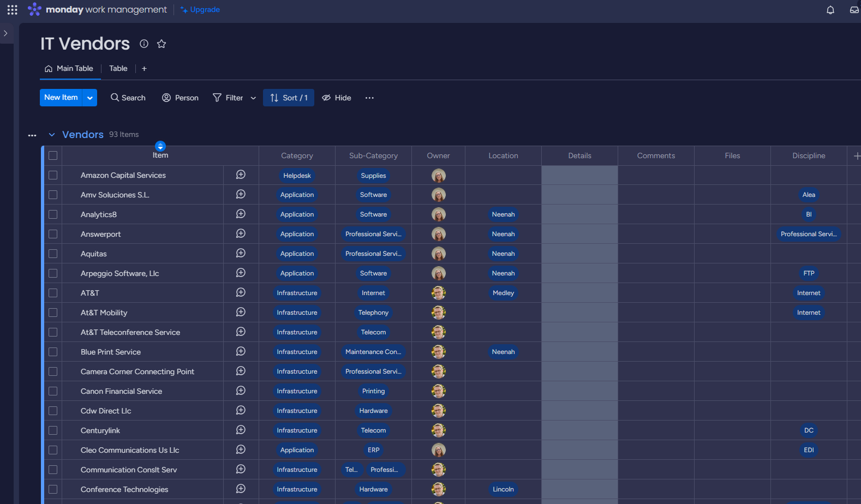Click owner avatar for Amazon Capital Services

click(439, 176)
